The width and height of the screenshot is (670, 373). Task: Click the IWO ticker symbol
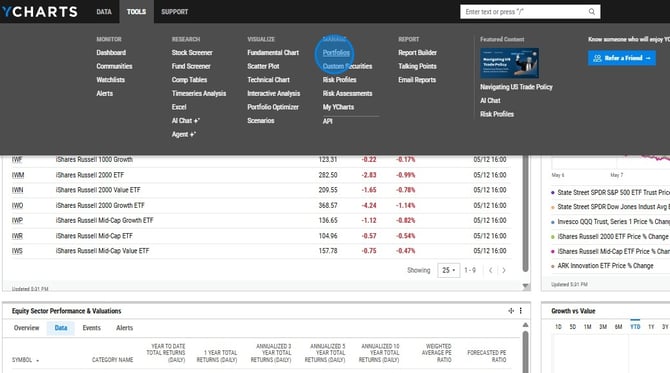[x=18, y=206]
